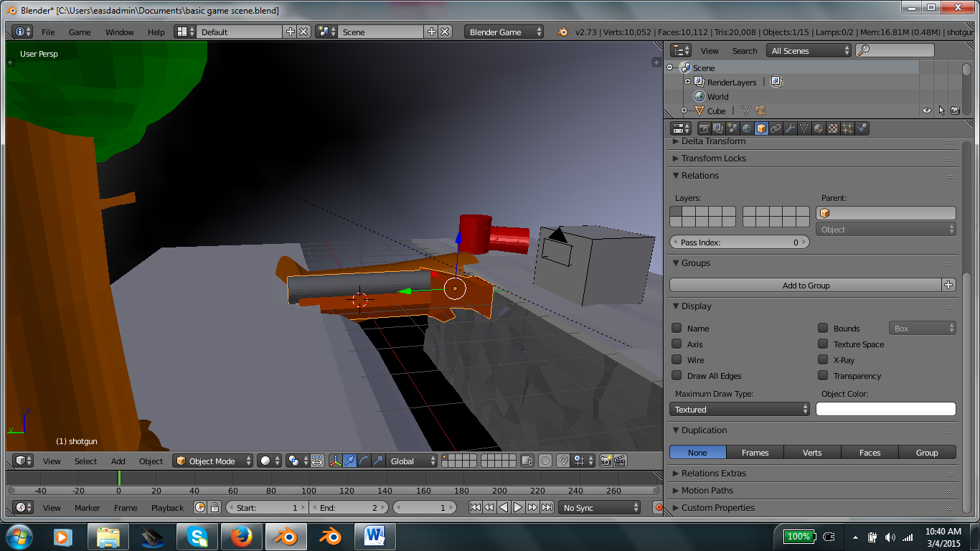This screenshot has height=551, width=980.
Task: Click the snap magnet icon in 3D header
Action: point(563,461)
